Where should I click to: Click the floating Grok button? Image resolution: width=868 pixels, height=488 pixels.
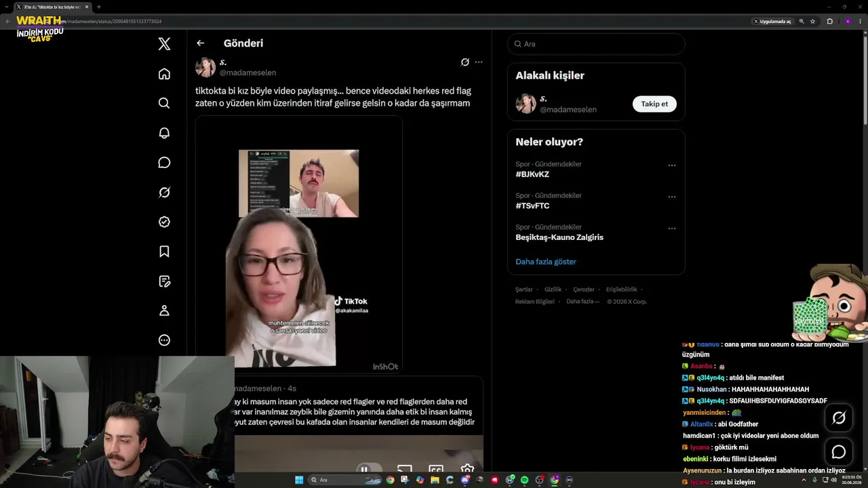coord(839,418)
